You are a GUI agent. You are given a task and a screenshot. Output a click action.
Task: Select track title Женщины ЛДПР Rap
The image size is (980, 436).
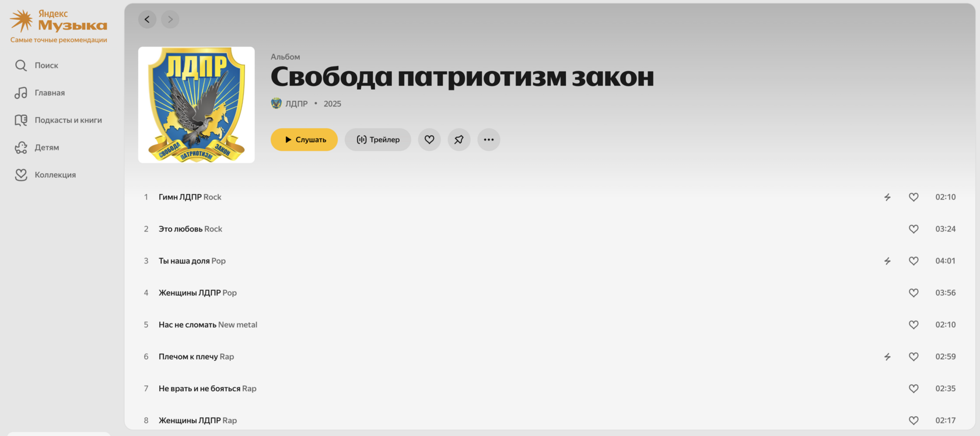198,420
